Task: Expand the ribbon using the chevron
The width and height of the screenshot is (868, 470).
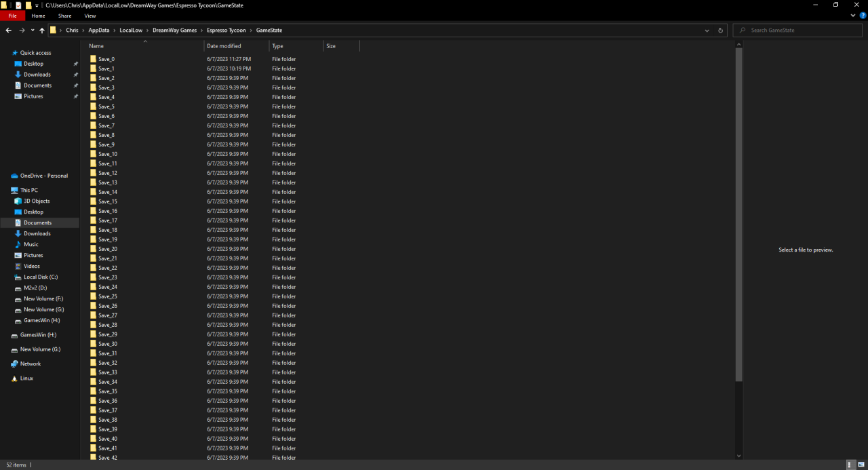Action: click(x=853, y=16)
